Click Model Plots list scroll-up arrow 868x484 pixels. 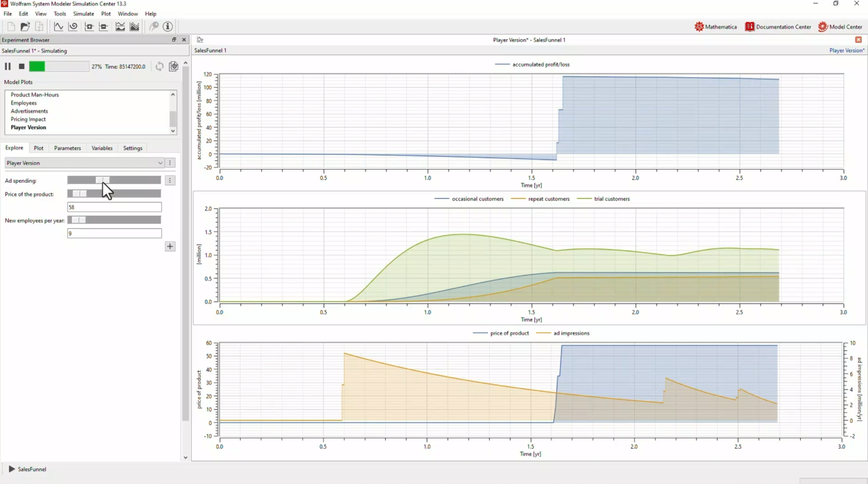(x=173, y=94)
